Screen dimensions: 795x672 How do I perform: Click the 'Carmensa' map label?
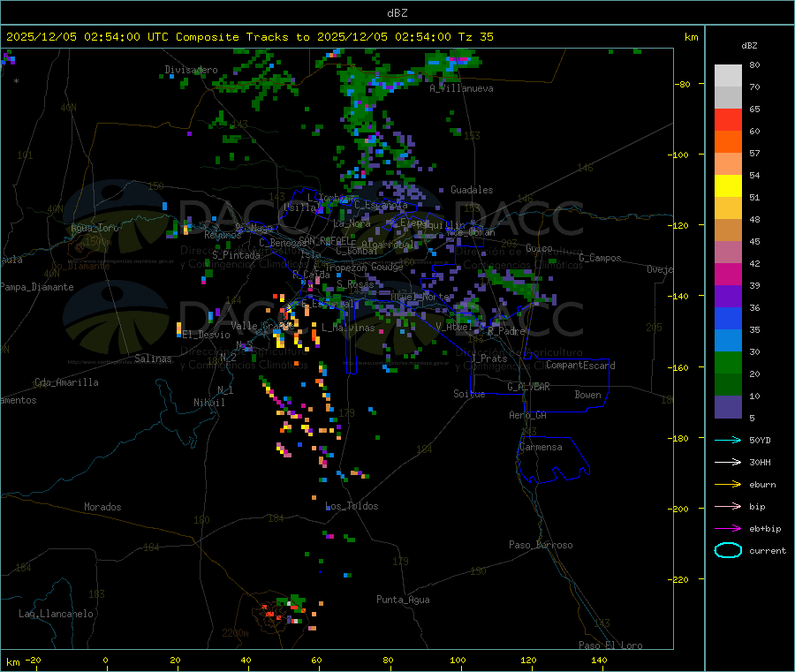point(541,447)
